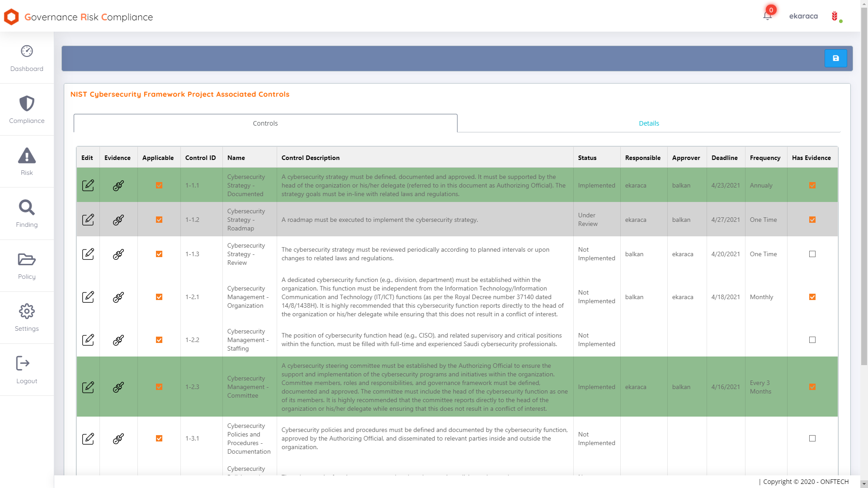This screenshot has width=868, height=488.
Task: Toggle Has Evidence for control 1-1.2
Action: 812,220
